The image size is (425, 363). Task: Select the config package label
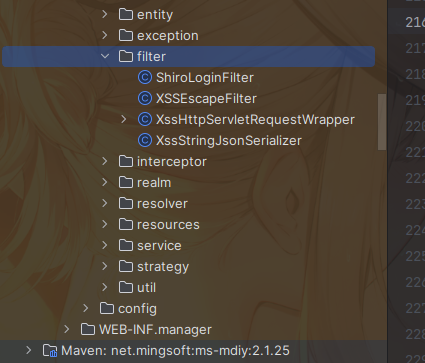pos(137,309)
